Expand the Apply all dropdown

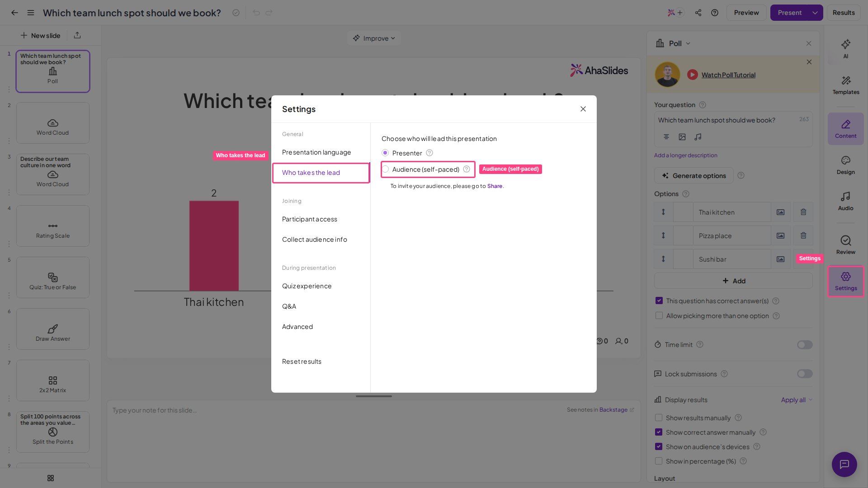pos(797,400)
